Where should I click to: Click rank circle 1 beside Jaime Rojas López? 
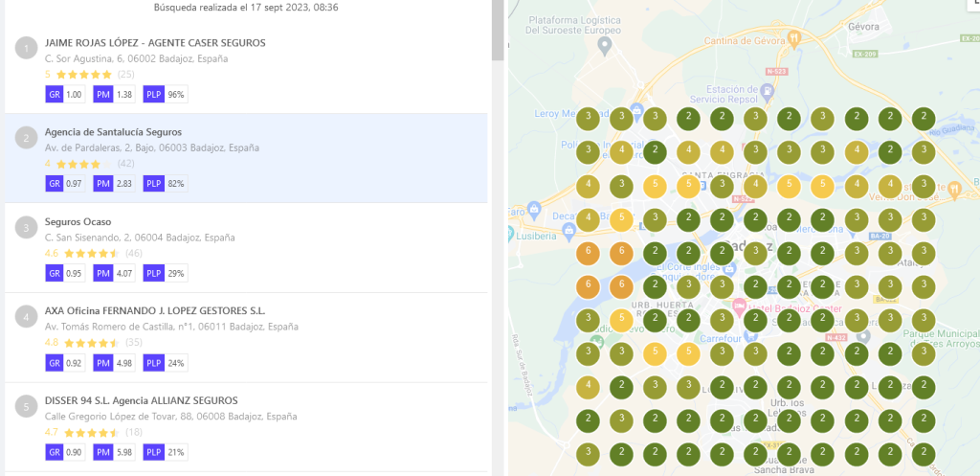pos(27,47)
